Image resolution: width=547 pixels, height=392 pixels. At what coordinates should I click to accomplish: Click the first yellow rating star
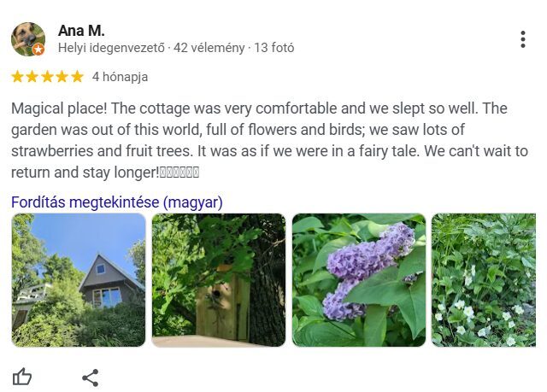18,77
